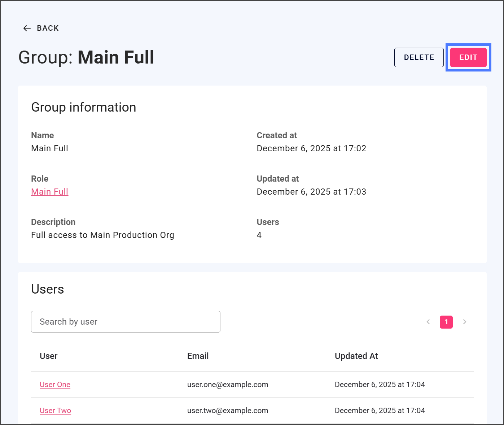The image size is (504, 425).
Task: Go to previous page of users
Action: (428, 322)
